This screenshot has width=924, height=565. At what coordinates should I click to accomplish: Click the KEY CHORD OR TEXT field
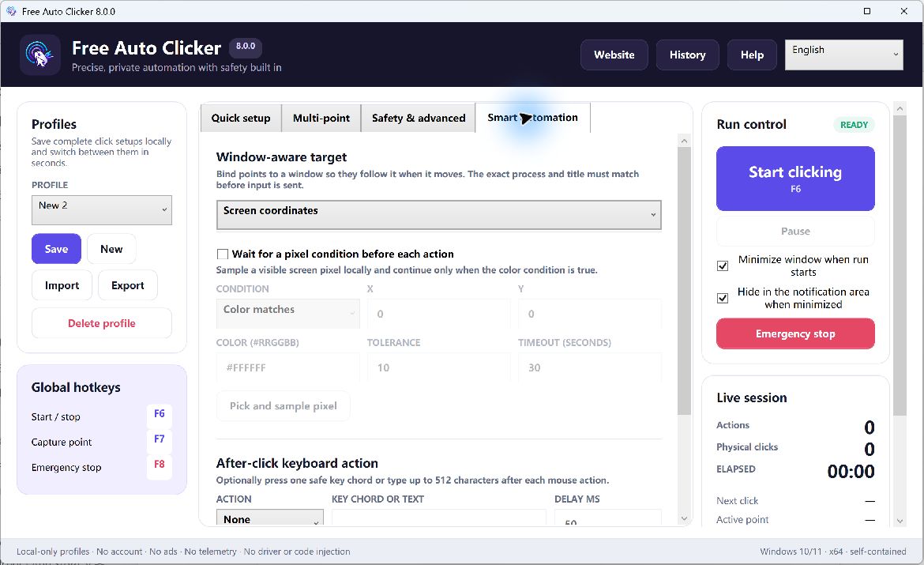pyautogui.click(x=438, y=518)
